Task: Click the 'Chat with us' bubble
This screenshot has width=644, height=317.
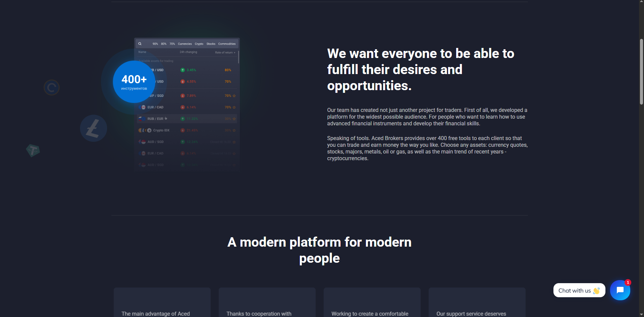Action: pos(579,291)
